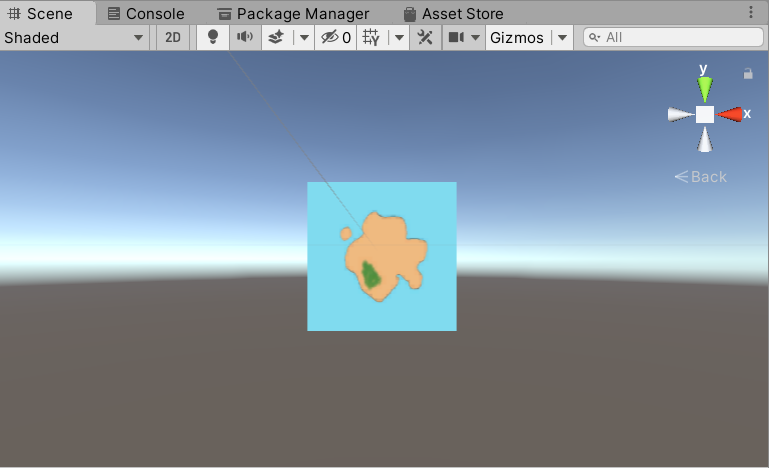Click the left gray axis cone
769x468 pixels.
(x=681, y=114)
